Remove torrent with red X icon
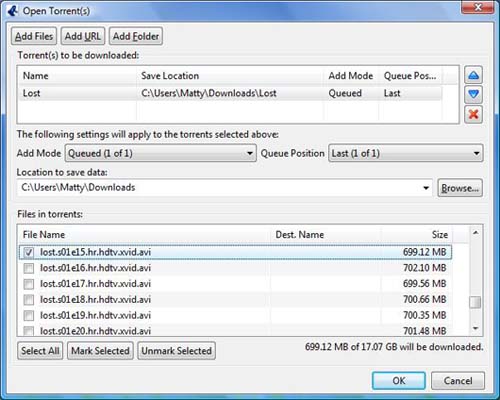Image resolution: width=500 pixels, height=400 pixels. click(x=473, y=114)
